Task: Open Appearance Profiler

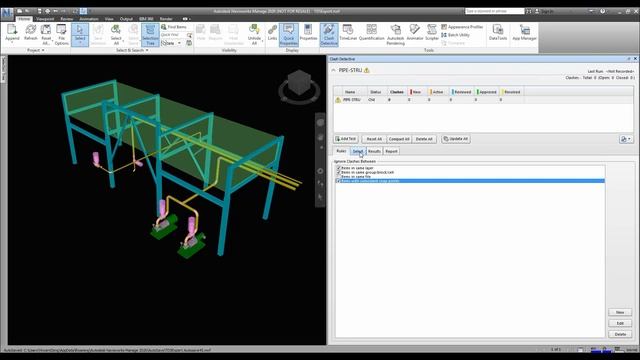Action: click(x=462, y=27)
